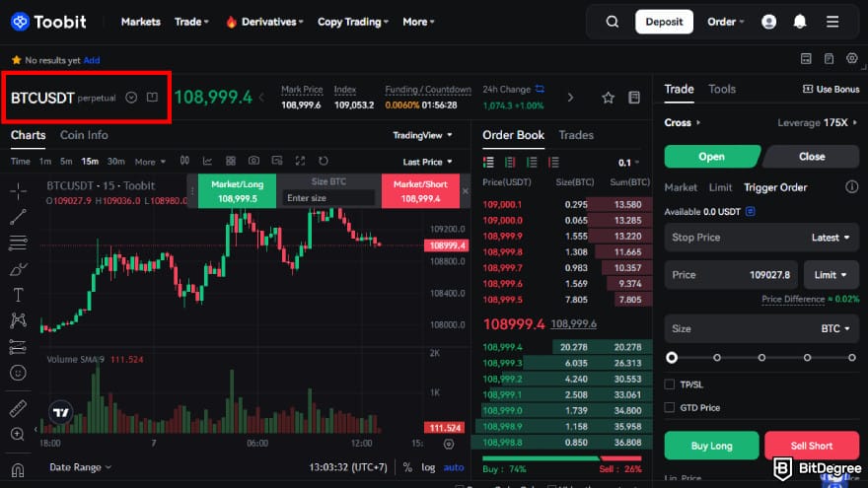Screen dimensions: 868x488
Task: Select the trend line drawing tool
Action: 19,217
